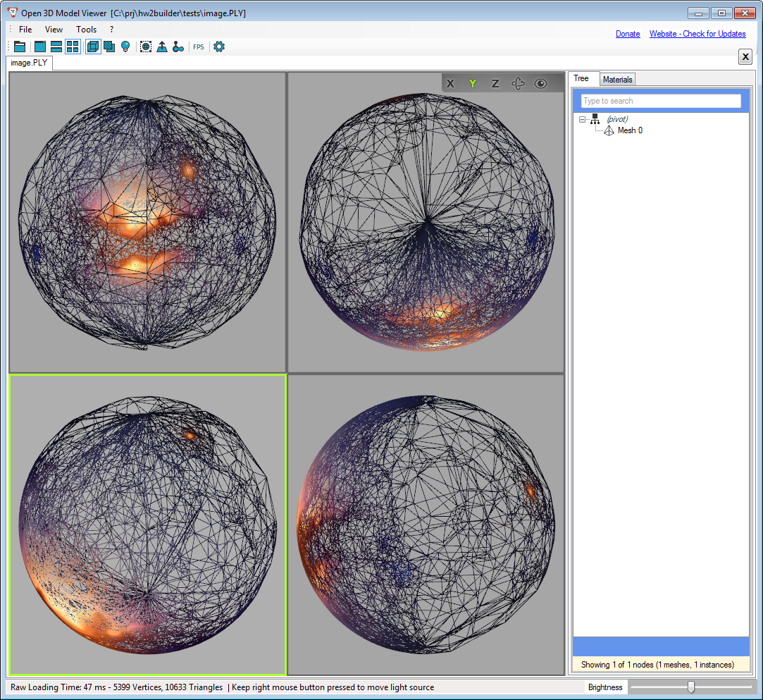Toggle wireframe rendering cube button

[x=93, y=47]
